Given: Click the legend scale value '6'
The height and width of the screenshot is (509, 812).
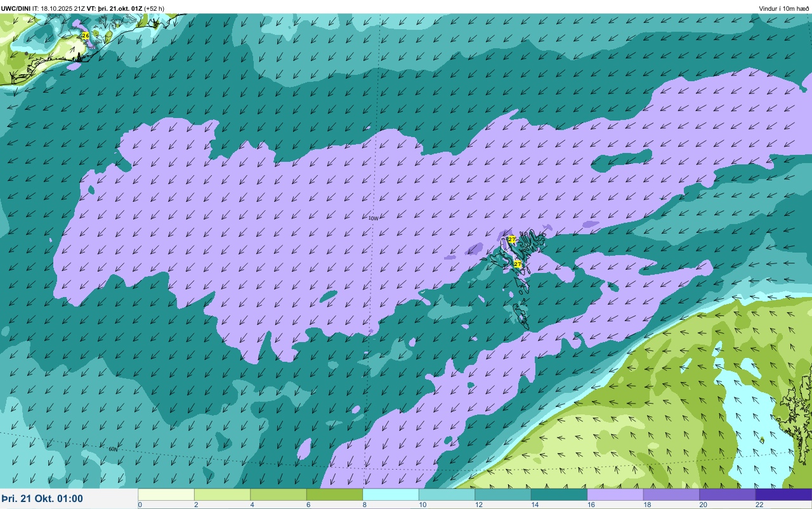Looking at the screenshot, I should click(x=308, y=505).
